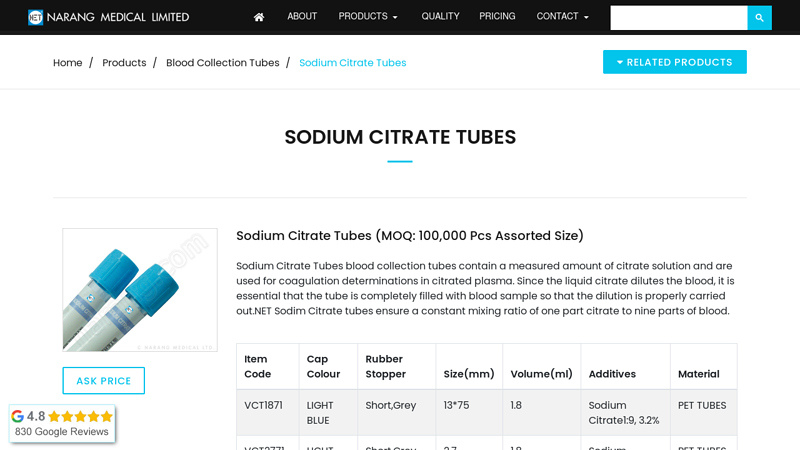Open the sodium citrate tube product image
800x450 pixels.
tap(140, 290)
